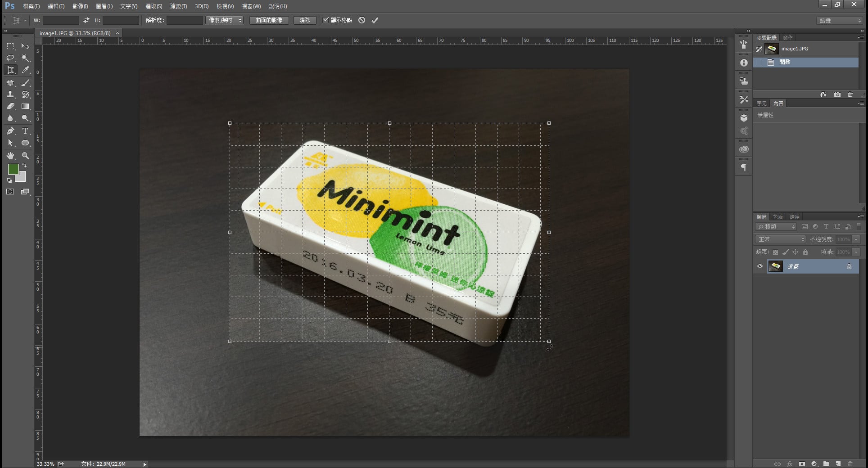The height and width of the screenshot is (468, 868).
Task: Cancel the crop with the circle-slash icon
Action: coord(362,20)
